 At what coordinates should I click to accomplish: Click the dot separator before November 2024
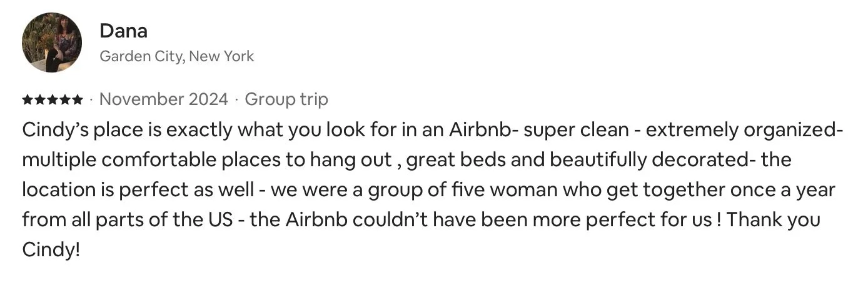coord(91,99)
